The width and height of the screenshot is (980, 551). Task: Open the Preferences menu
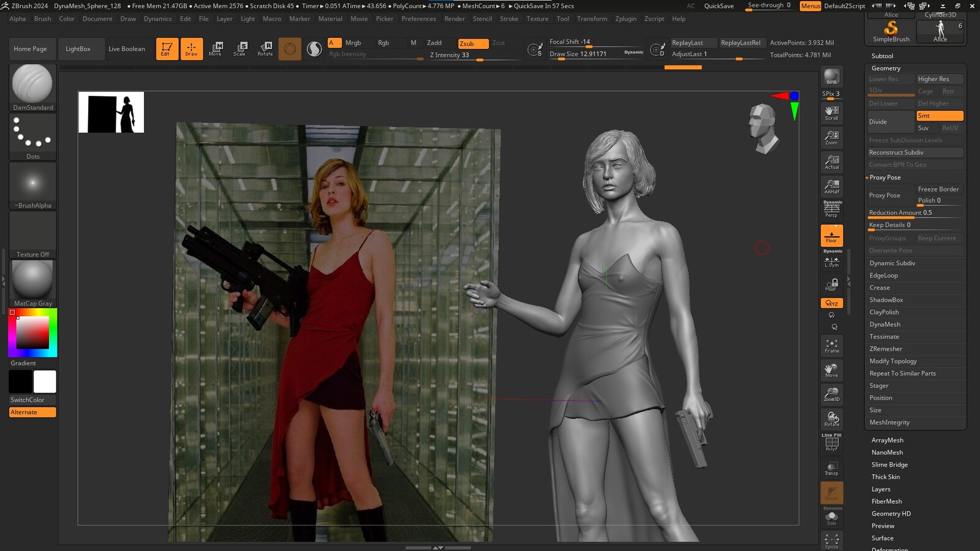coord(419,19)
